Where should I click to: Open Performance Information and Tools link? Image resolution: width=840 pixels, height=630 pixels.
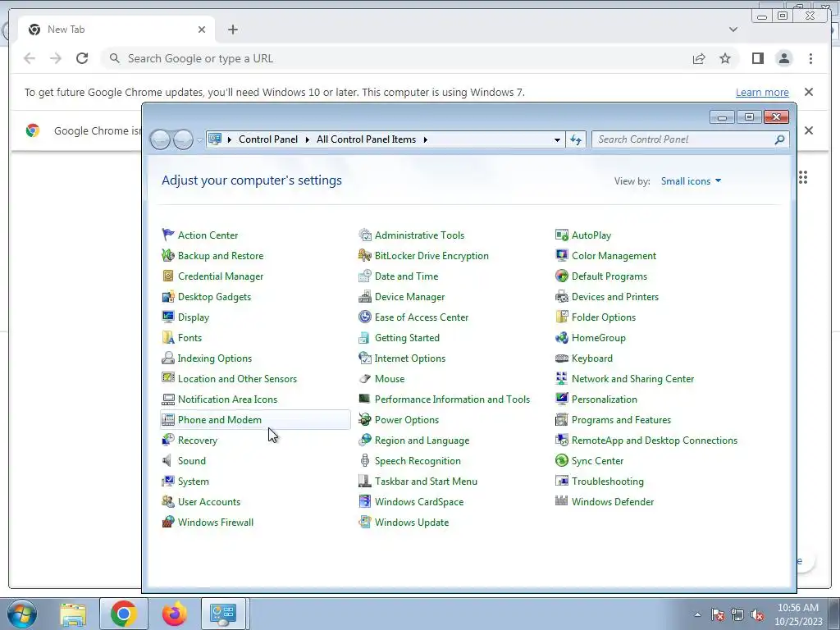point(452,399)
